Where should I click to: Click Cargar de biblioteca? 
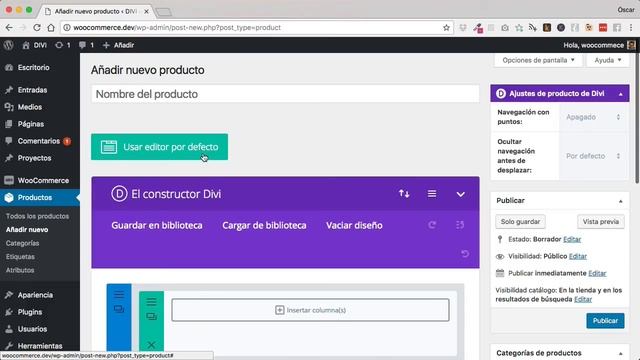264,225
